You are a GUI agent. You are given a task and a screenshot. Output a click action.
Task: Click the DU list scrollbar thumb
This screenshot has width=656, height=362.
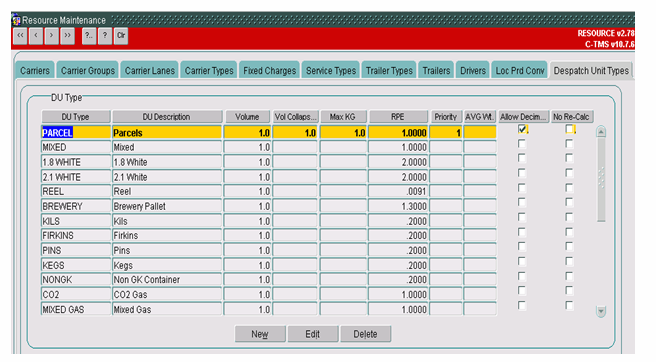click(x=601, y=180)
